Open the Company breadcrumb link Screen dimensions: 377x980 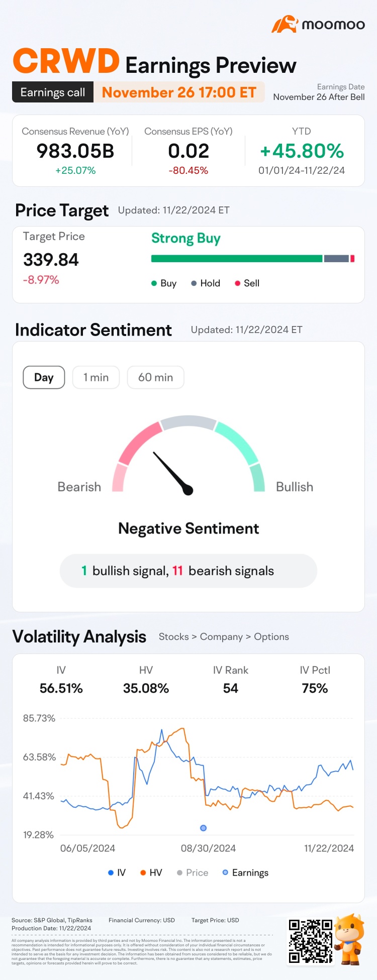221,636
